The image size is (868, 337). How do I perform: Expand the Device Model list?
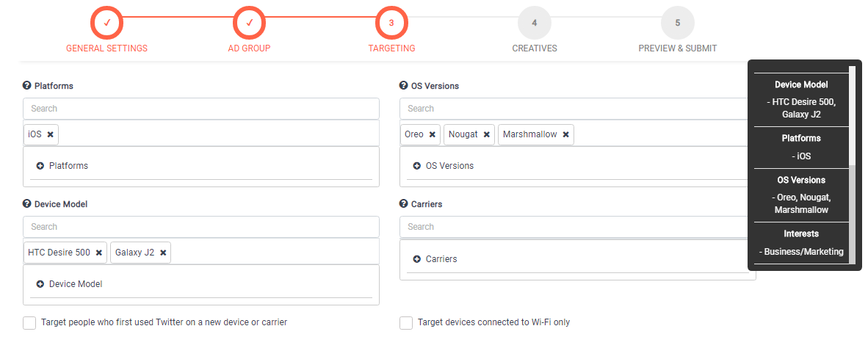tap(40, 284)
